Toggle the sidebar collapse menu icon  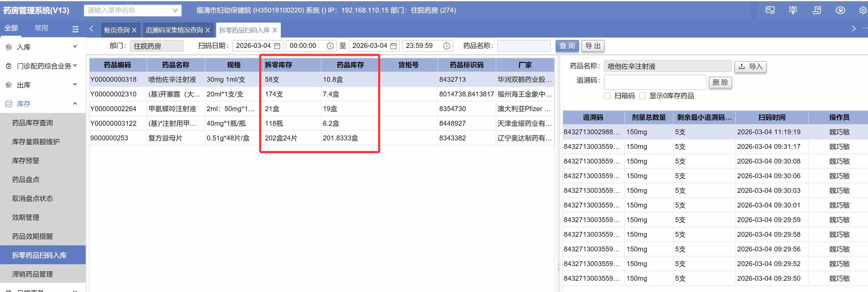[x=76, y=29]
